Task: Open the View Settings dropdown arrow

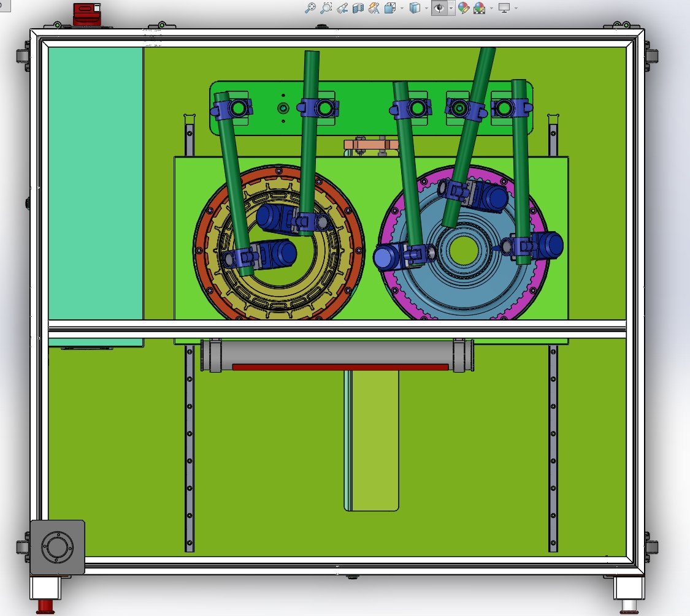Action: coord(516,9)
